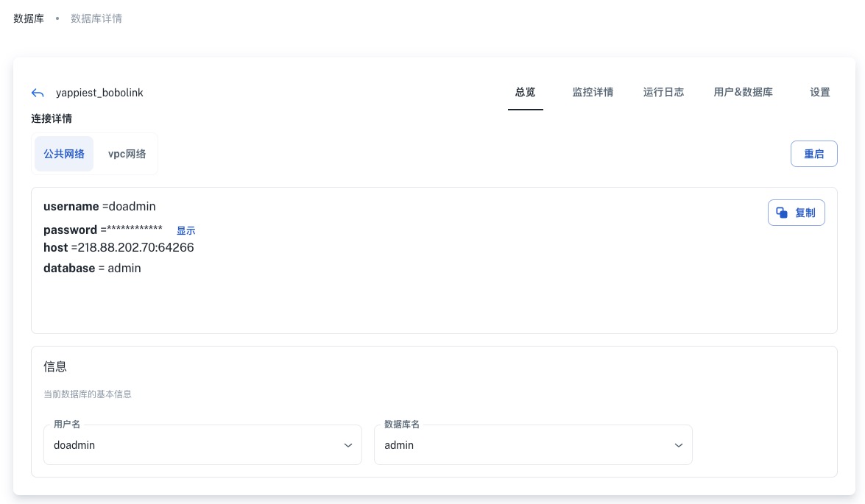Click the 重启 button
This screenshot has height=504, width=865.
pos(813,154)
